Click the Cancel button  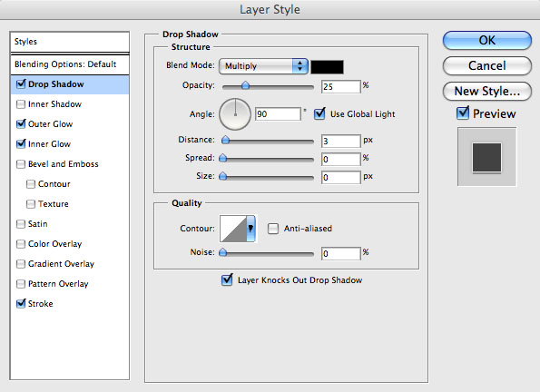[x=487, y=66]
